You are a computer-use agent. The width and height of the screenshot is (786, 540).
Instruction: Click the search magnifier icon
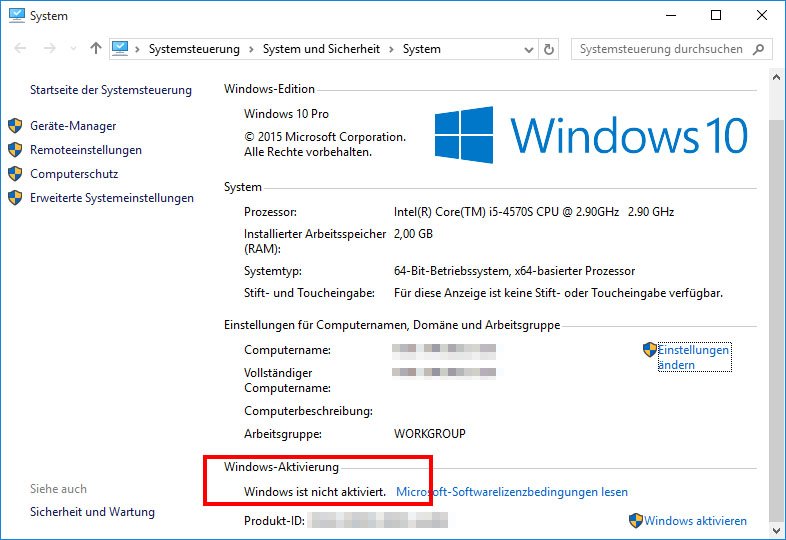759,49
